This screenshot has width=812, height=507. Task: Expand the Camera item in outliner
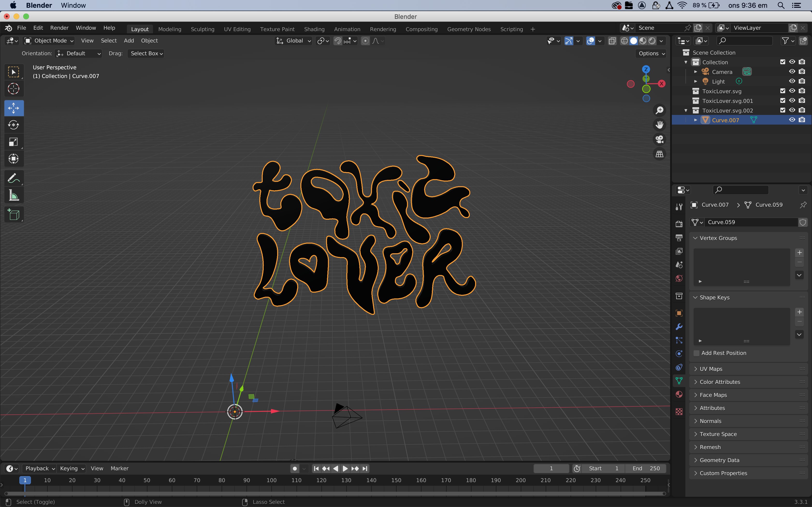pyautogui.click(x=696, y=72)
